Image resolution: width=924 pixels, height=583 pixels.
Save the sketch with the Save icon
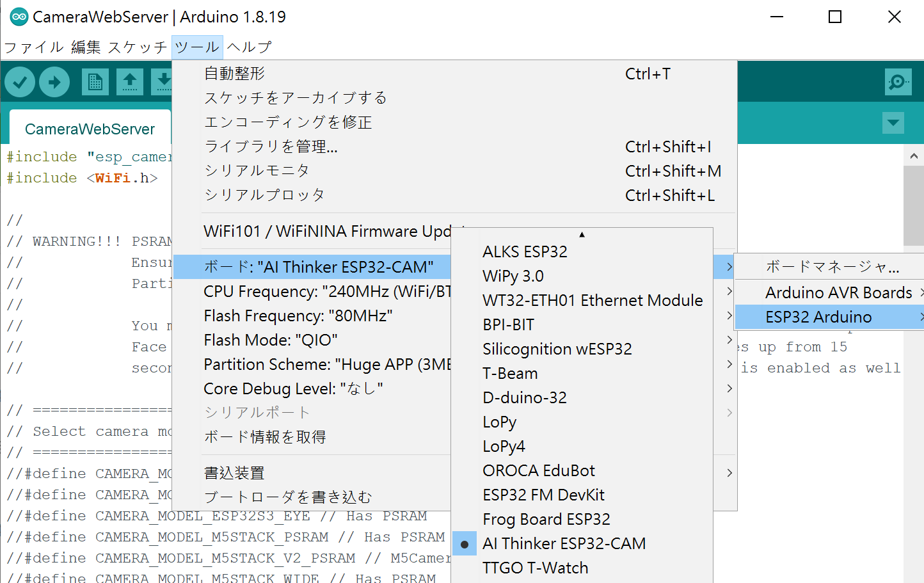point(163,82)
